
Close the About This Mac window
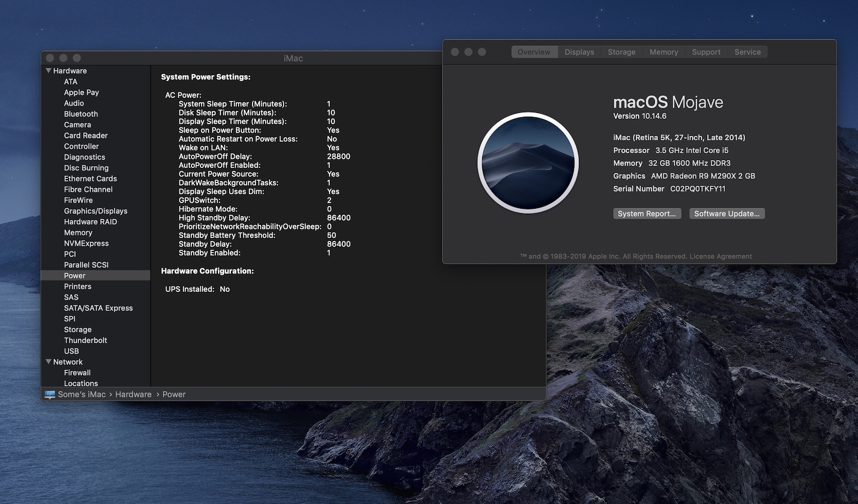pyautogui.click(x=455, y=52)
